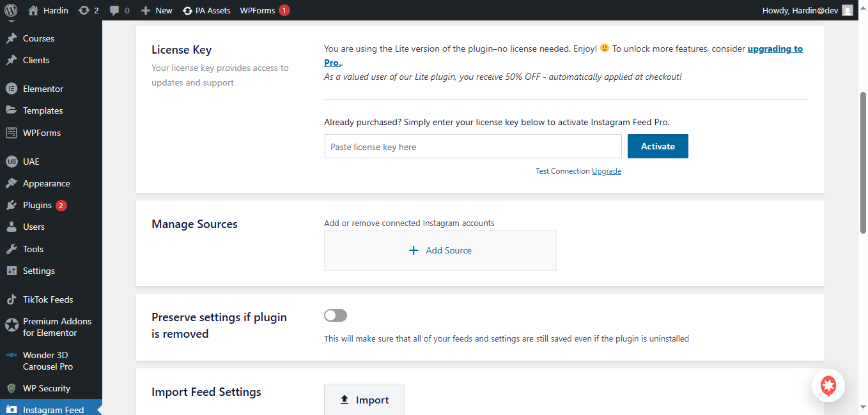
Task: Open TikTok Feeds in the sidebar
Action: tap(51, 299)
